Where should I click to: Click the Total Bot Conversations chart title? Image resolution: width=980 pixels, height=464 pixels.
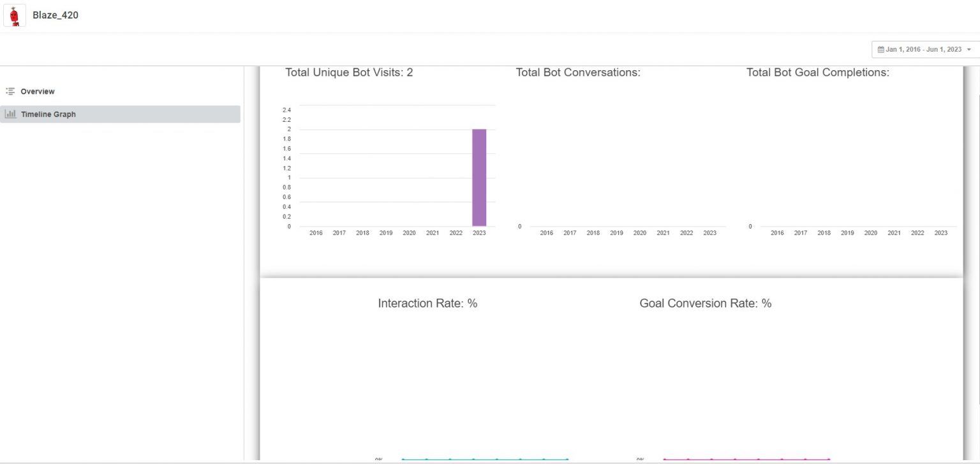pyautogui.click(x=579, y=72)
